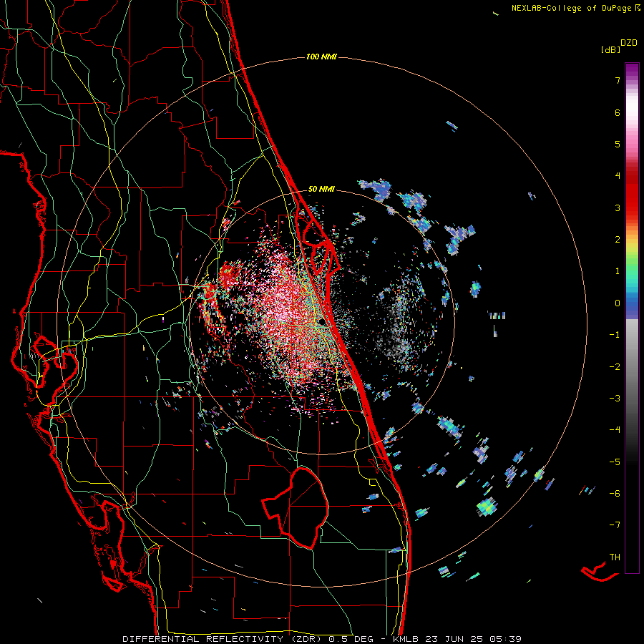The width and height of the screenshot is (644, 644).
Task: Click the -2 dB tick label
Action: coord(615,366)
